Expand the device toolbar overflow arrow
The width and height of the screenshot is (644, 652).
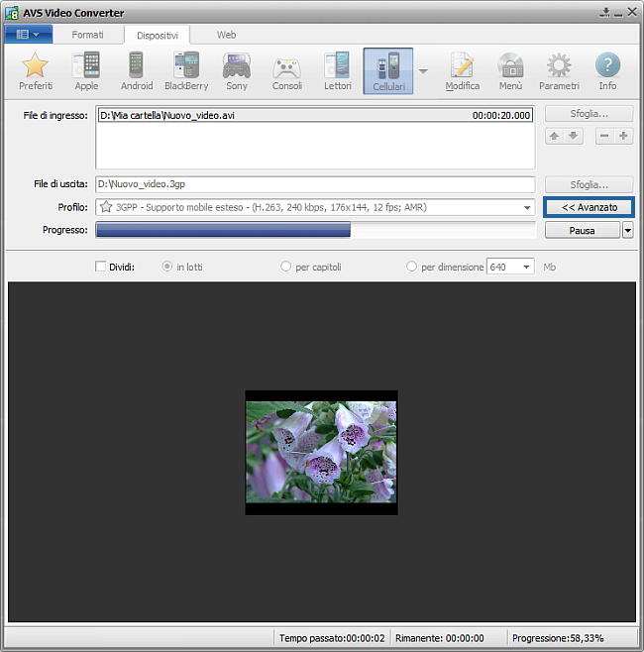[423, 71]
